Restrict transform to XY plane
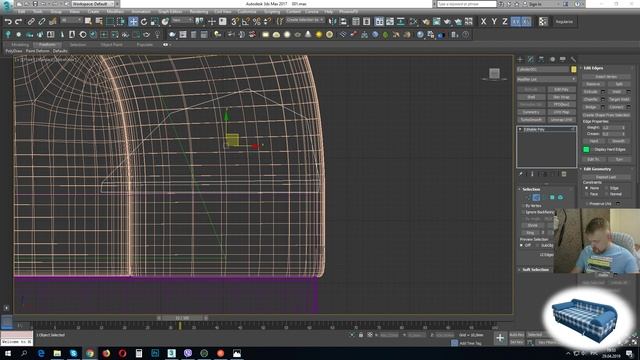 click(x=516, y=22)
